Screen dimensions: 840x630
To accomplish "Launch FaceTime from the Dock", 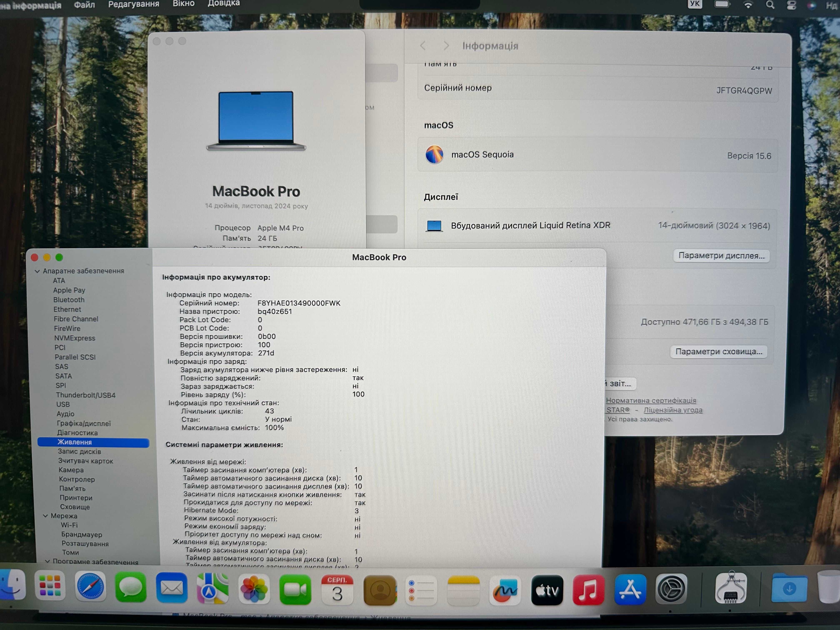I will [x=295, y=589].
